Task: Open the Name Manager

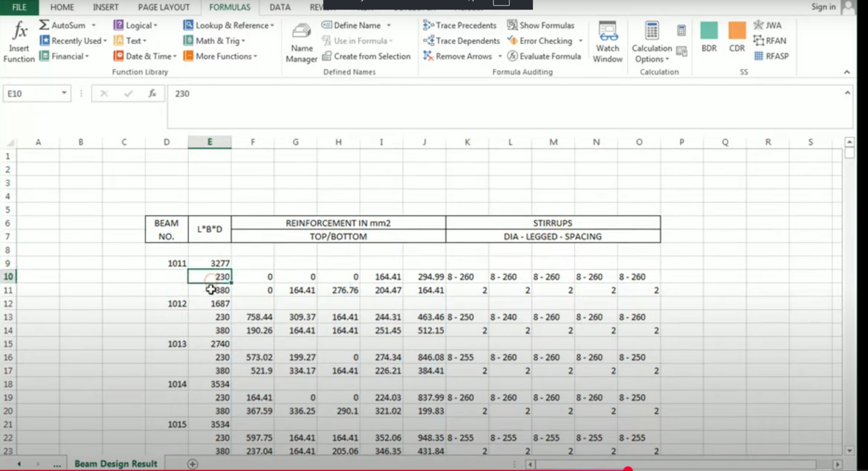Action: point(301,42)
